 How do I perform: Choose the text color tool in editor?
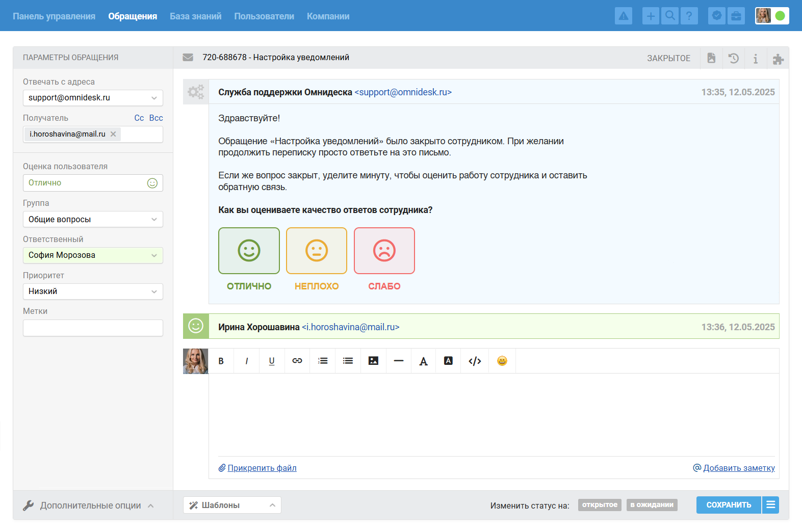pyautogui.click(x=423, y=361)
